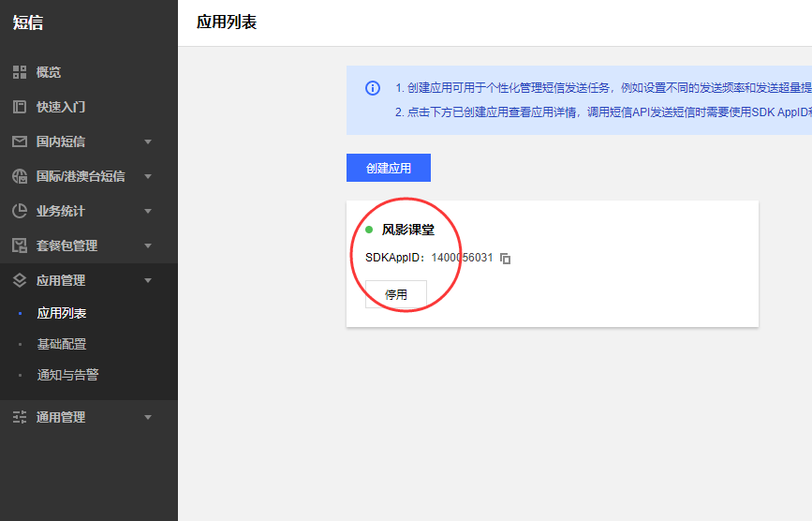Open the 国际/港澳台短信 menu label
The height and width of the screenshot is (521, 812).
pyautogui.click(x=81, y=176)
